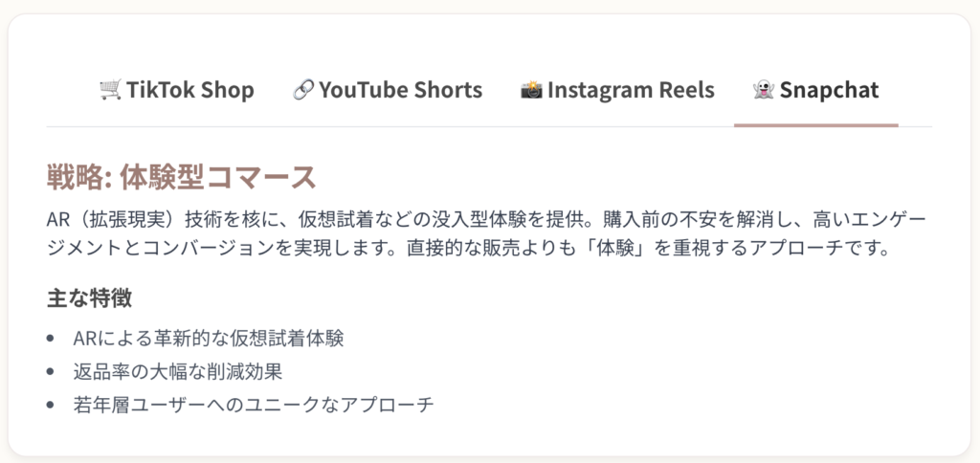Click the ghost icon beside Snapchat
Screen dimensions: 980x463
764,90
